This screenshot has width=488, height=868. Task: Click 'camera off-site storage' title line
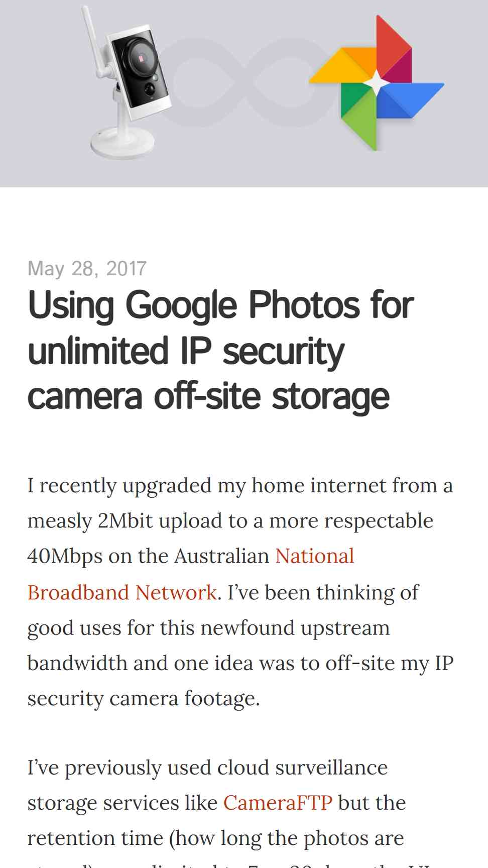tap(208, 396)
